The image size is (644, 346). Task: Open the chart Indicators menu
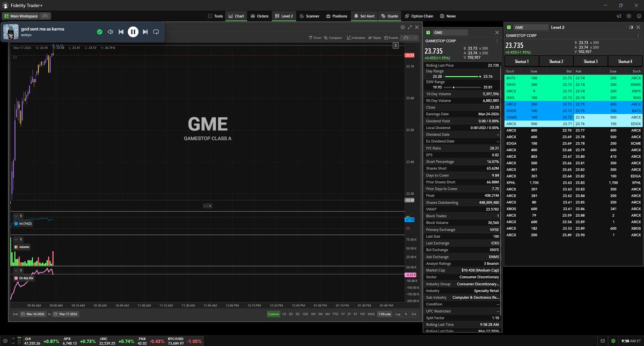coord(357,38)
